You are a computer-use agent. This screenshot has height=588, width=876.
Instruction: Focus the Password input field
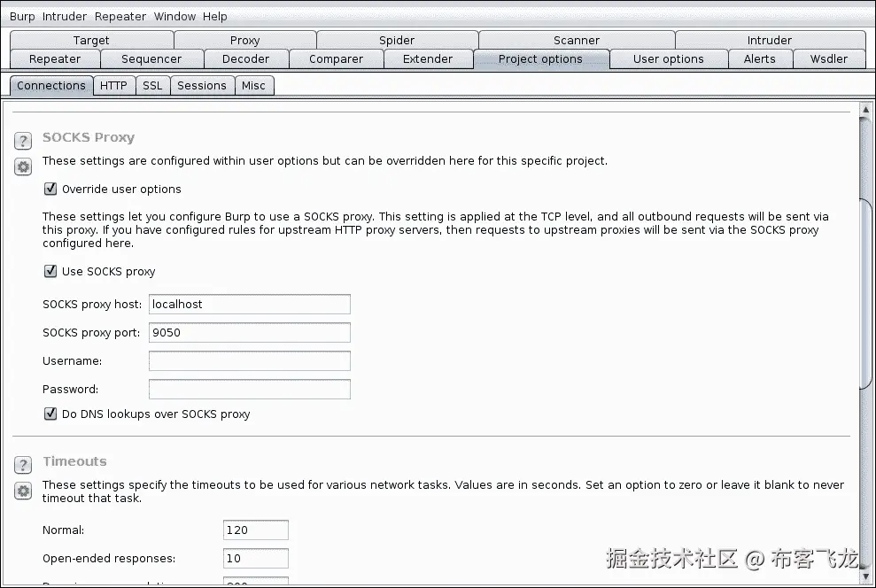coord(250,390)
